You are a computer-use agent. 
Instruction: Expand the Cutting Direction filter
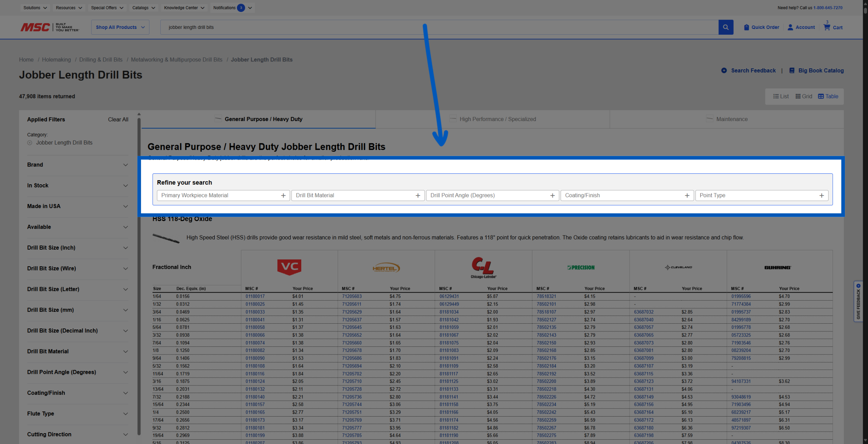pos(78,434)
